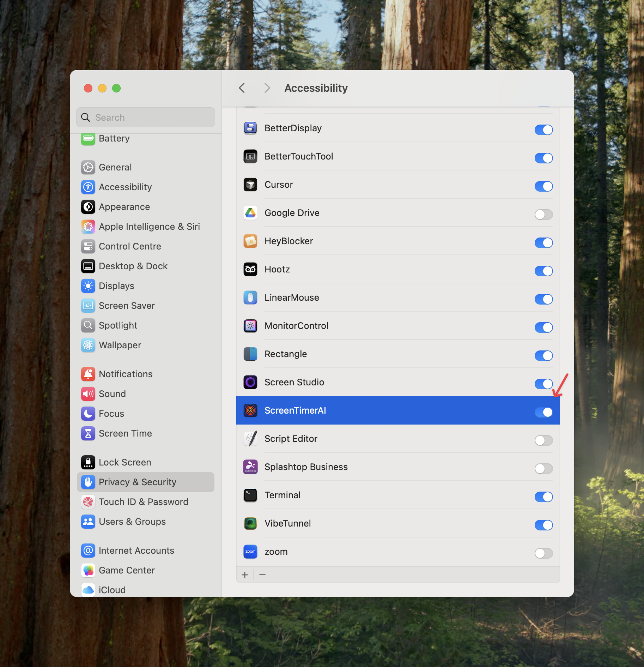Open the Wallpaper settings icon
The width and height of the screenshot is (644, 667).
[88, 345]
